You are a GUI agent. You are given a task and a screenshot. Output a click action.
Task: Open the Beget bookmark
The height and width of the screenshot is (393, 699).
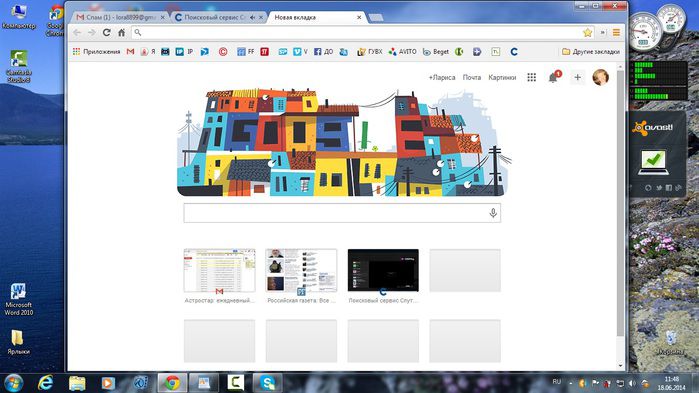[436, 52]
